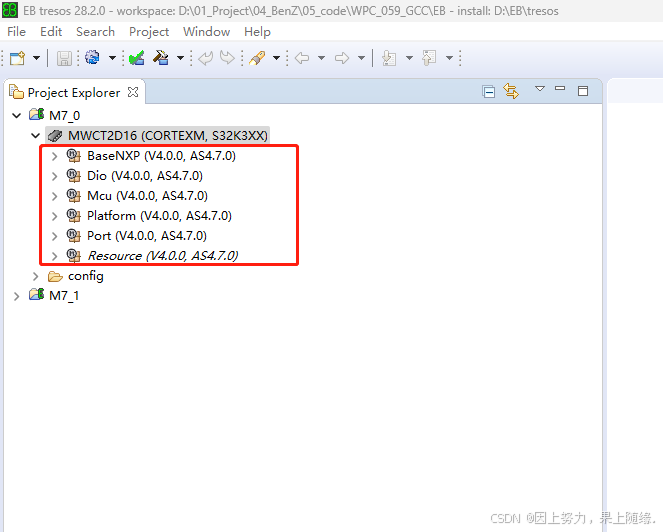
Task: Open dropdown next to gear configuration icon
Action: coord(112,58)
